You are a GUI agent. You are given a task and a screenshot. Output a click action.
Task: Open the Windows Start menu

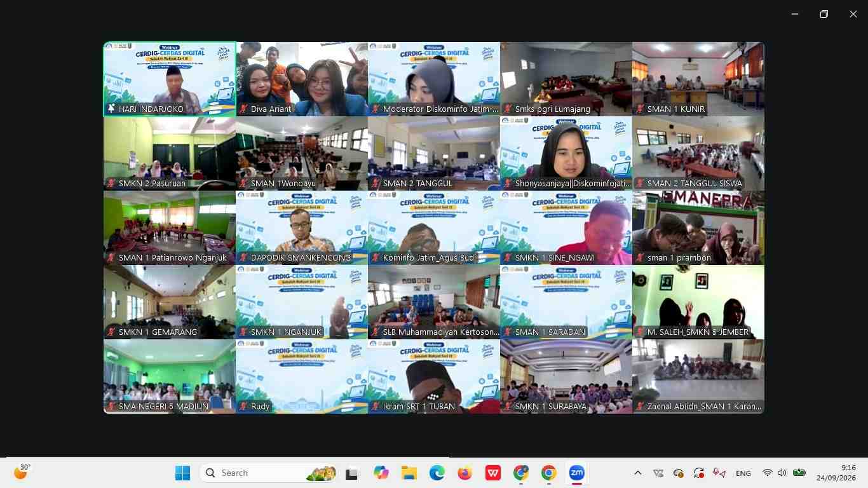tap(182, 473)
